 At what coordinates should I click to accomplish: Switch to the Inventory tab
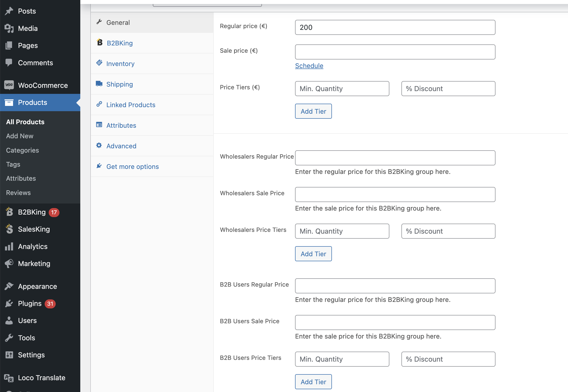(152, 64)
